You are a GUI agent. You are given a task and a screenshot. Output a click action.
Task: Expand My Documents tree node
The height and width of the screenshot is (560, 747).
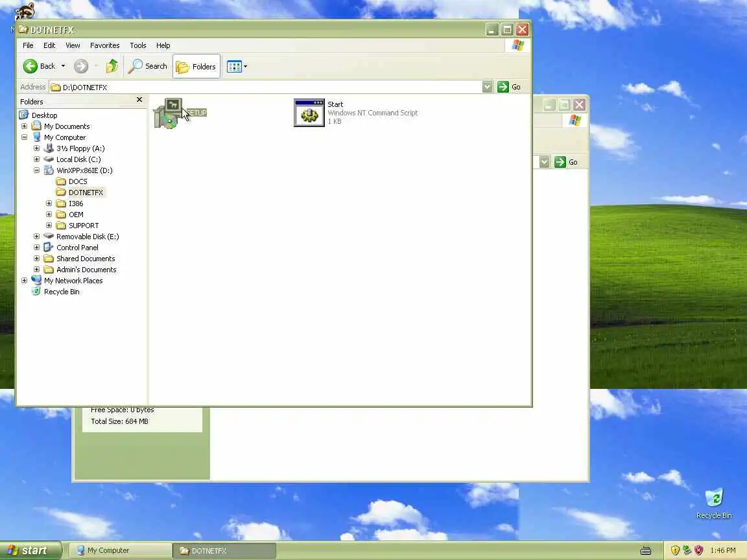point(24,126)
